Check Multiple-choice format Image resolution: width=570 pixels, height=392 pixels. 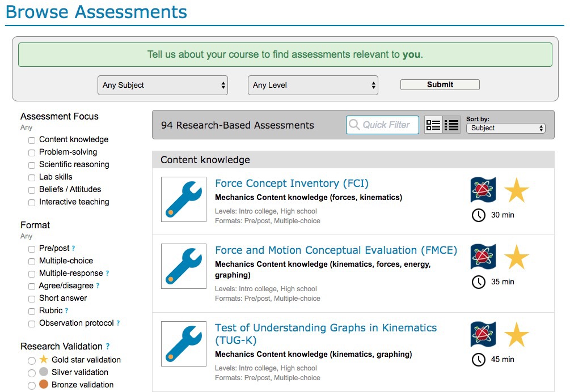click(32, 262)
